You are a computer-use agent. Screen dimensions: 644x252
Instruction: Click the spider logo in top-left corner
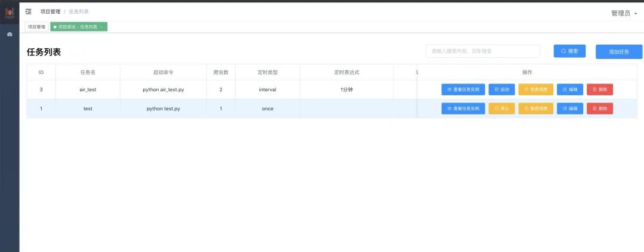point(10,13)
